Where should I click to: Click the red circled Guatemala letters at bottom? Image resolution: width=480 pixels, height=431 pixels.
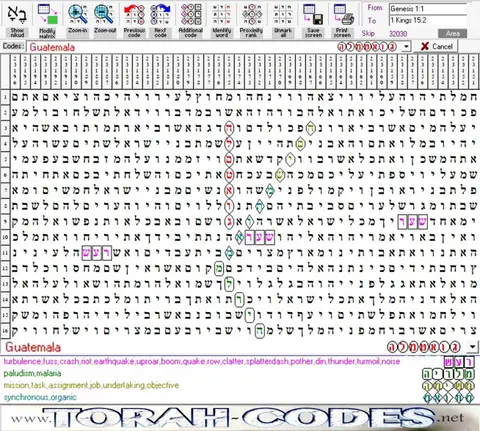coord(424,347)
